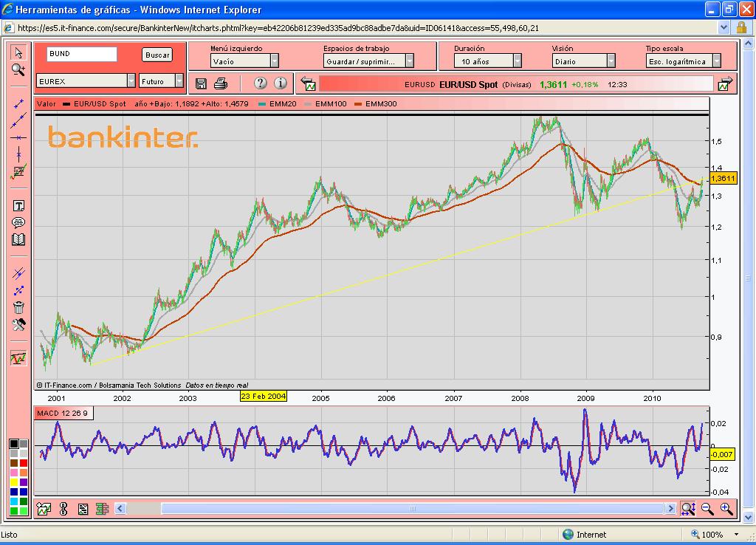Pick the yellow color swatch

[14, 482]
